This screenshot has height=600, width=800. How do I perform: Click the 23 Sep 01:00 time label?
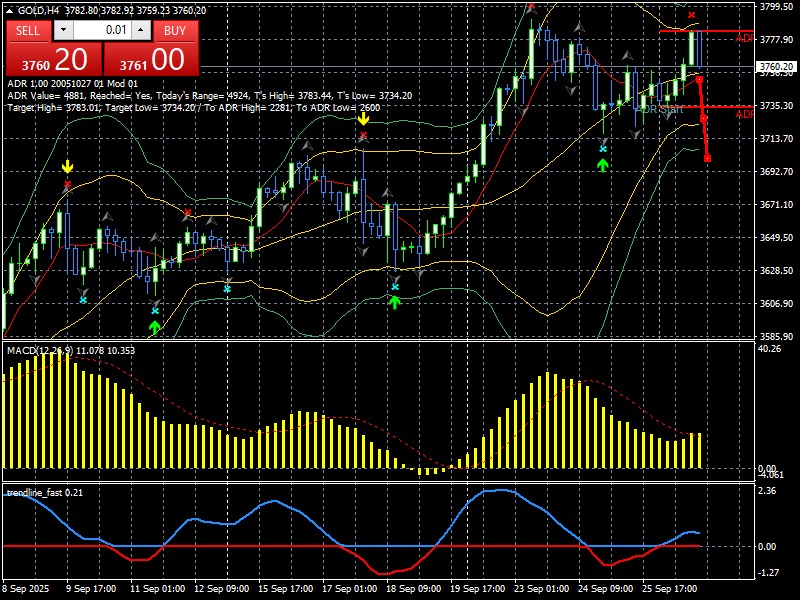pyautogui.click(x=540, y=588)
